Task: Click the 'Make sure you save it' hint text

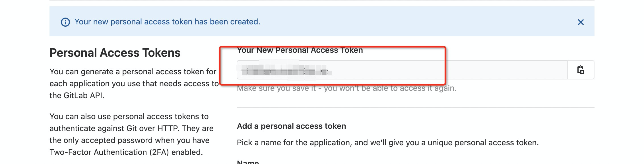Action: click(x=346, y=88)
